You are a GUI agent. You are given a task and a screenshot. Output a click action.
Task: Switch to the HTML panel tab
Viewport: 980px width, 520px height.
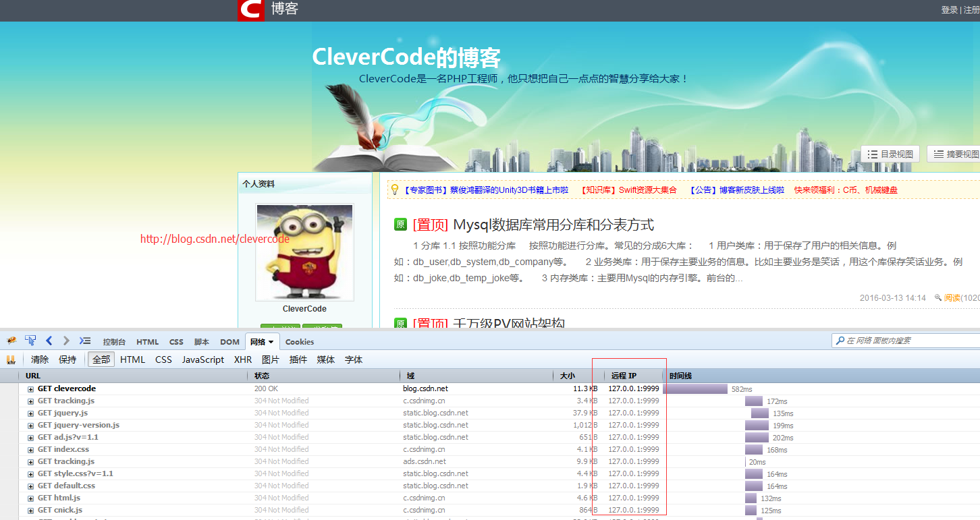tap(148, 342)
